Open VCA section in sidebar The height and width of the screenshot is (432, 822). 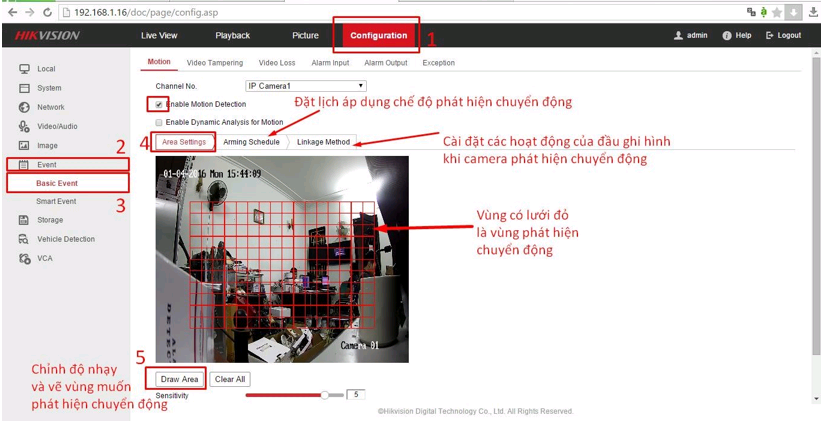pyautogui.click(x=45, y=258)
